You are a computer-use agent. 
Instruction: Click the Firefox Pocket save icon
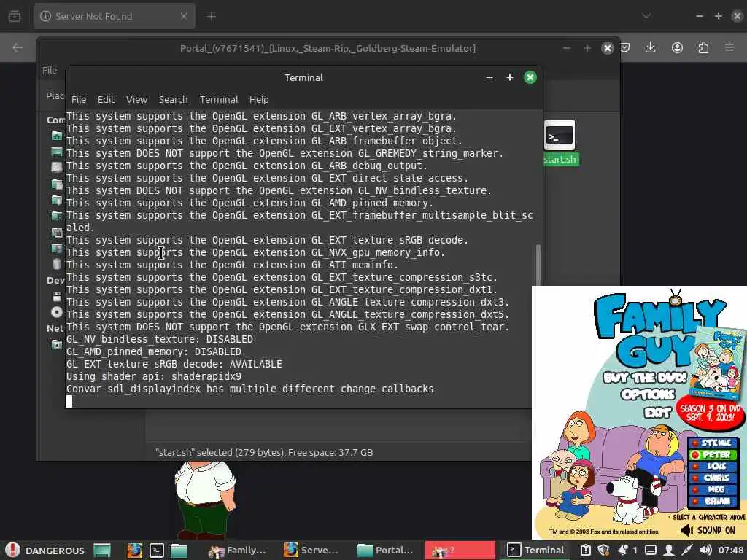coord(625,47)
